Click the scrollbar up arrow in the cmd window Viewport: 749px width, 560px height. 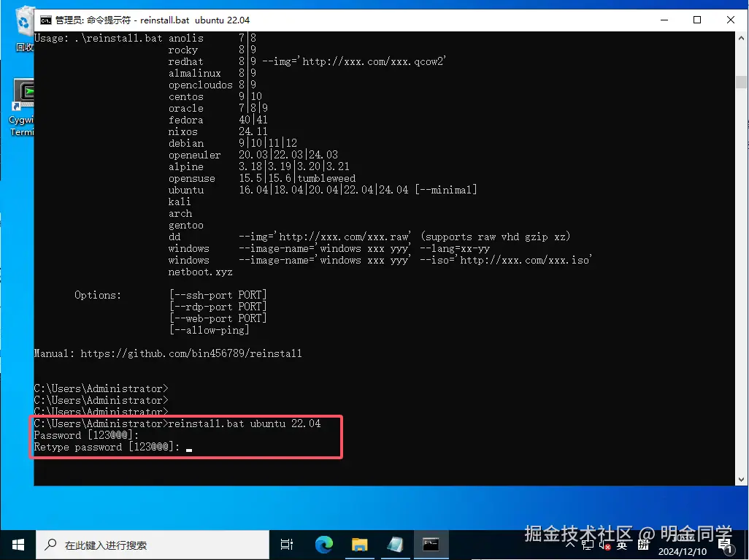coord(742,38)
